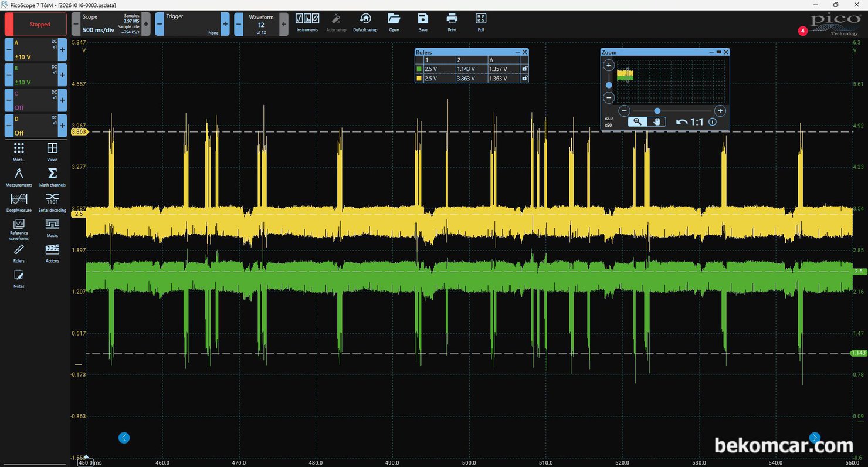Click the zoom info icon next to 1:1
Viewport: 868px width, 467px height.
tap(713, 122)
